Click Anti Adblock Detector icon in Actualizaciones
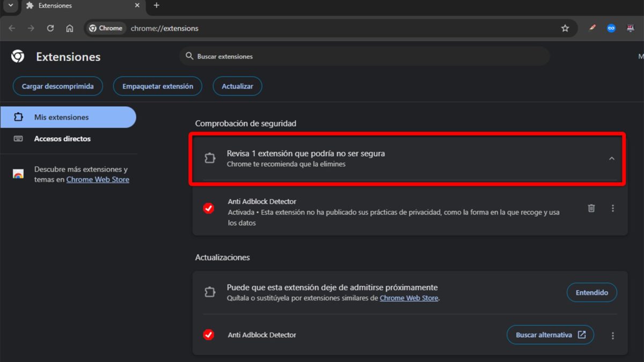The width and height of the screenshot is (644, 362). click(x=209, y=335)
